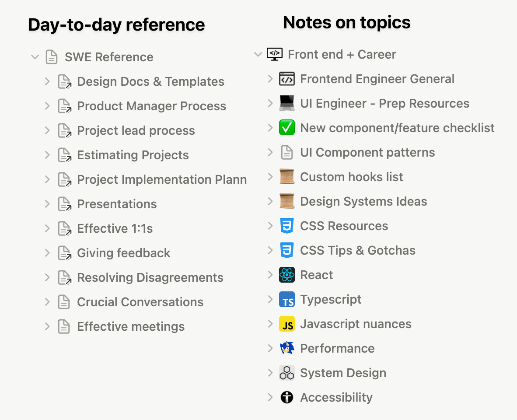The image size is (517, 420).
Task: Expand the React page chevron
Action: [x=271, y=275]
